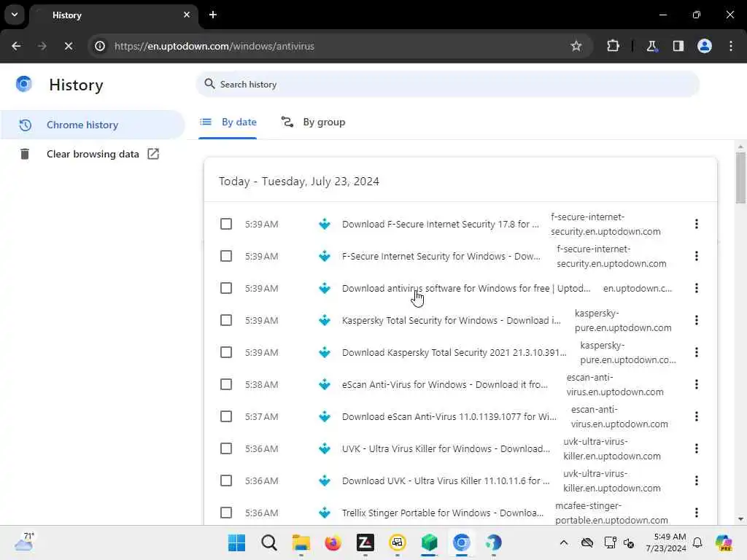The width and height of the screenshot is (747, 560).
Task: Go back with the browser back arrow
Action: tap(16, 46)
